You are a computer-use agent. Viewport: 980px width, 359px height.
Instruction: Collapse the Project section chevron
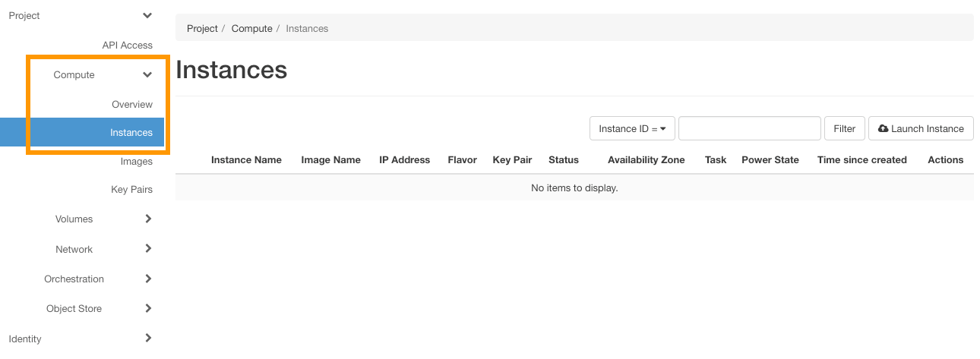coord(147,16)
